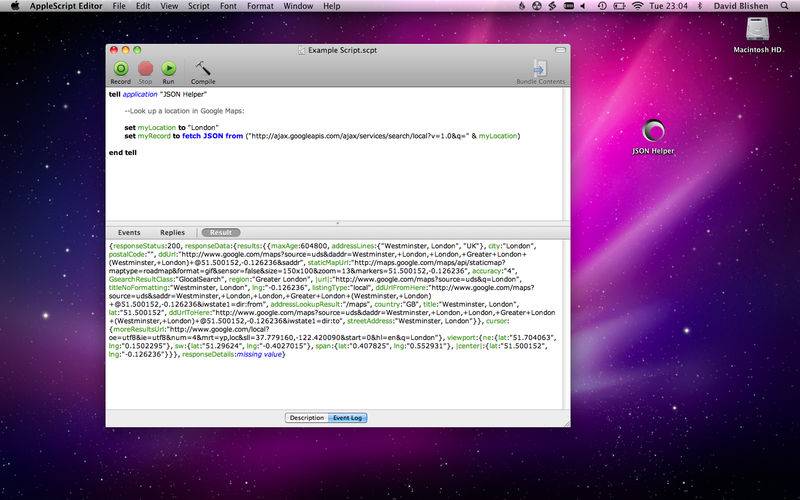Click the dark rectangular menu bar icon

click(568, 6)
